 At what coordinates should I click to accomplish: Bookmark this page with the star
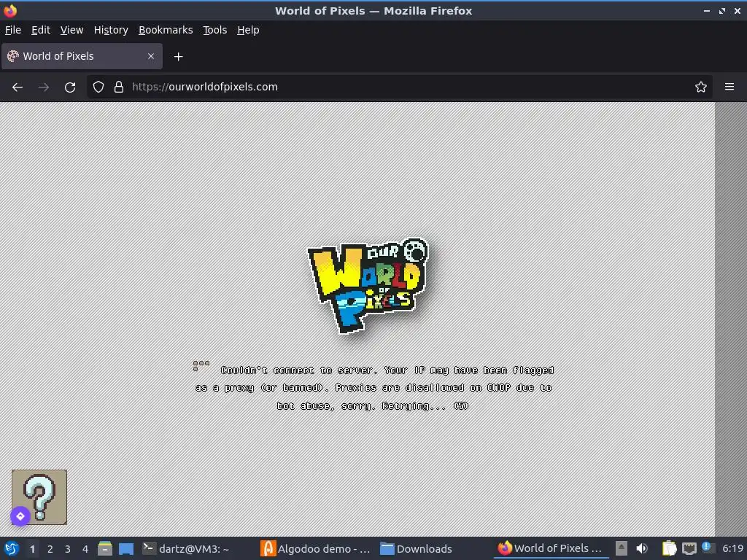[x=700, y=87]
